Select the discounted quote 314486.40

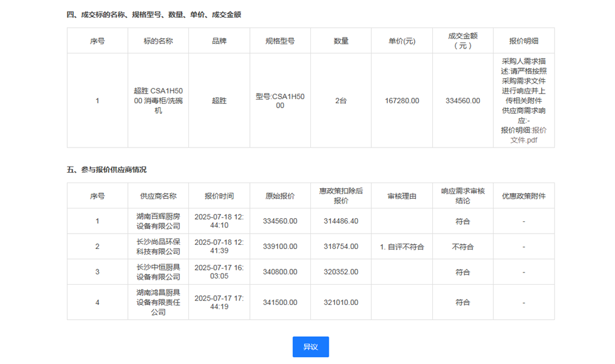[x=341, y=221]
